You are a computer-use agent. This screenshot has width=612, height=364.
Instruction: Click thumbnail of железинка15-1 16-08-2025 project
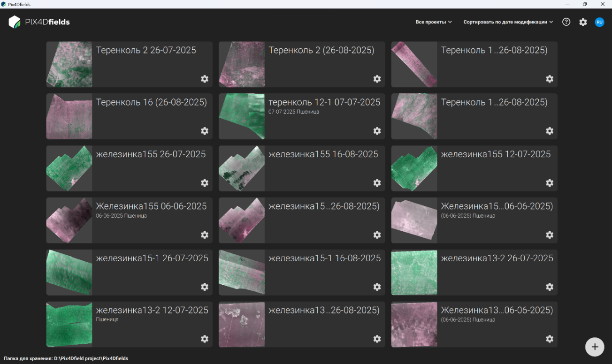tap(242, 273)
